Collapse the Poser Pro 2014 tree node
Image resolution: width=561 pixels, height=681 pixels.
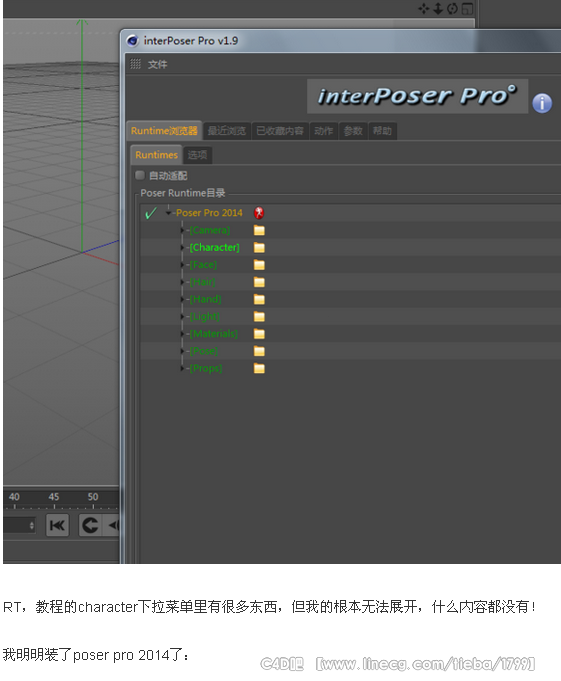tap(168, 213)
